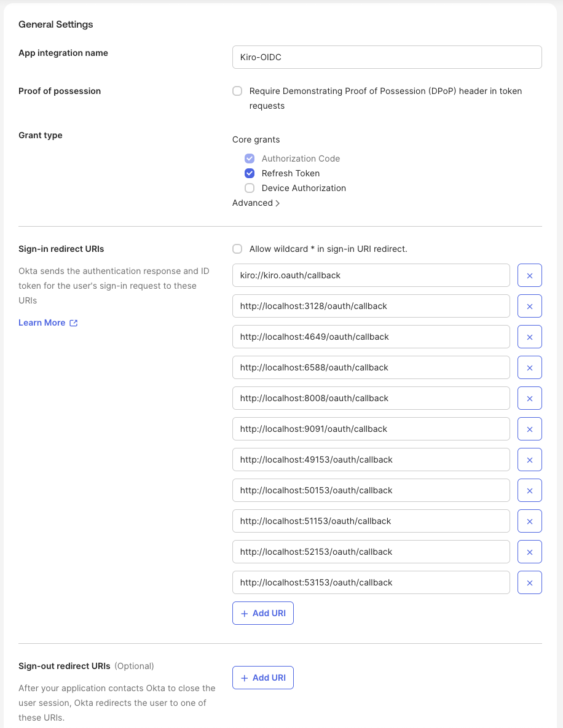Add a new sign-in redirect URI
563x728 pixels.
point(263,613)
